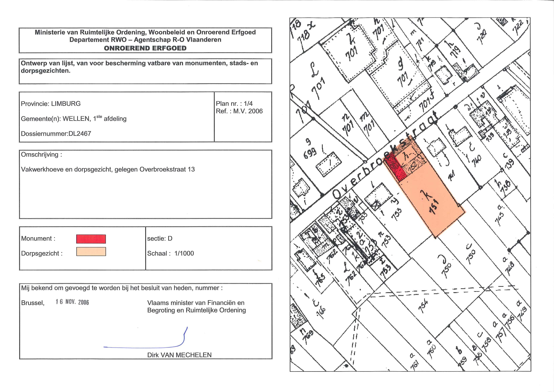Click the Ref. M.V. 2006 text

239,111
